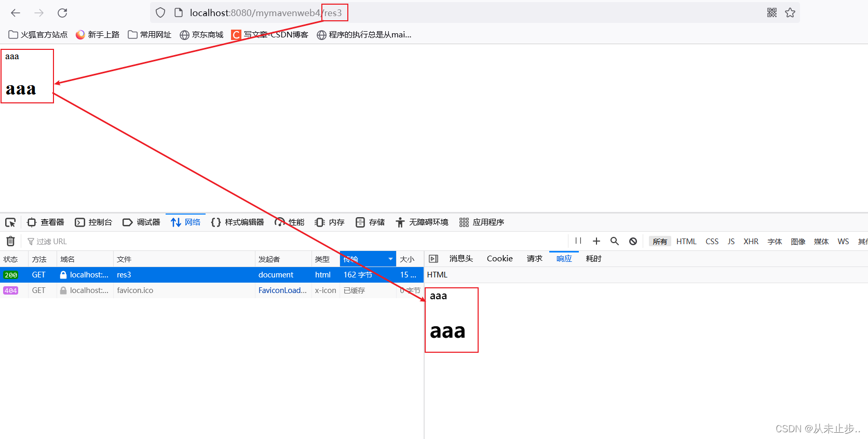Open 消息头 headers detail tab
Viewport: 868px width, 439px height.
point(461,259)
